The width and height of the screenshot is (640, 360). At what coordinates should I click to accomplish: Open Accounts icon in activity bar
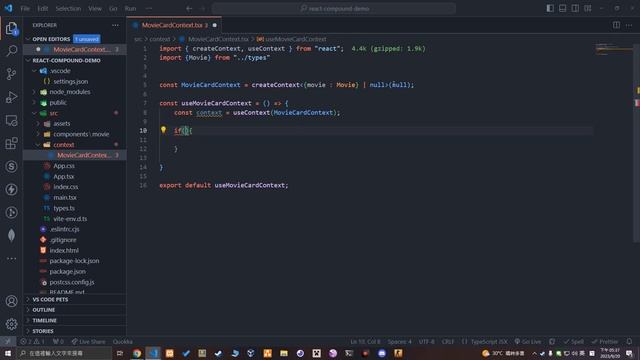click(x=11, y=301)
